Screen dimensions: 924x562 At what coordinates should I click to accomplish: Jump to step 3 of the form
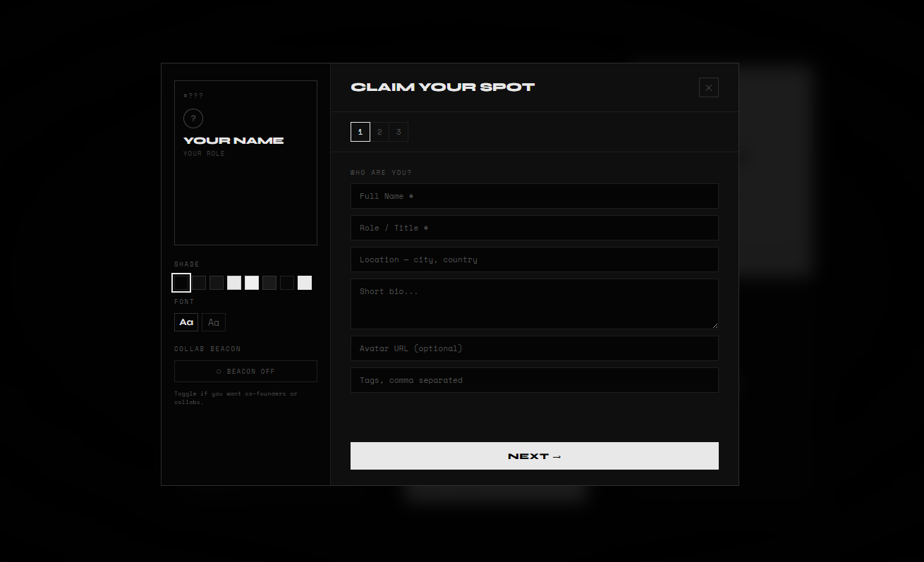click(x=399, y=132)
